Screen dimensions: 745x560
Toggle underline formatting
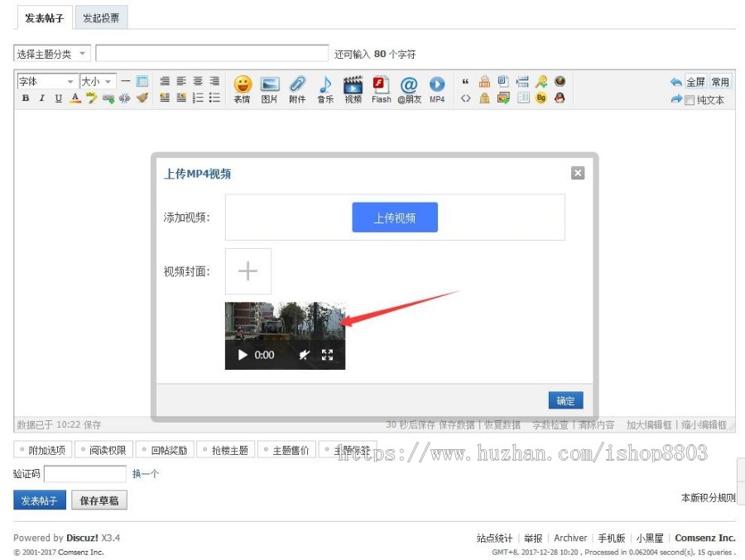58,98
